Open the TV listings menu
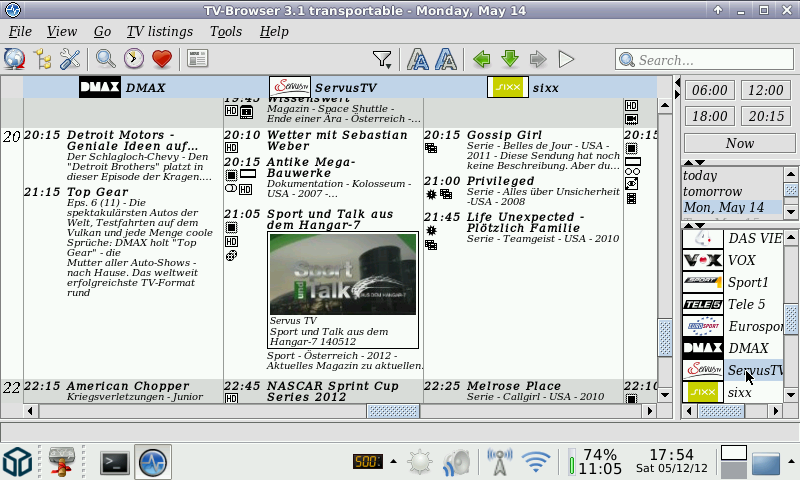The image size is (800, 480). pos(160,31)
